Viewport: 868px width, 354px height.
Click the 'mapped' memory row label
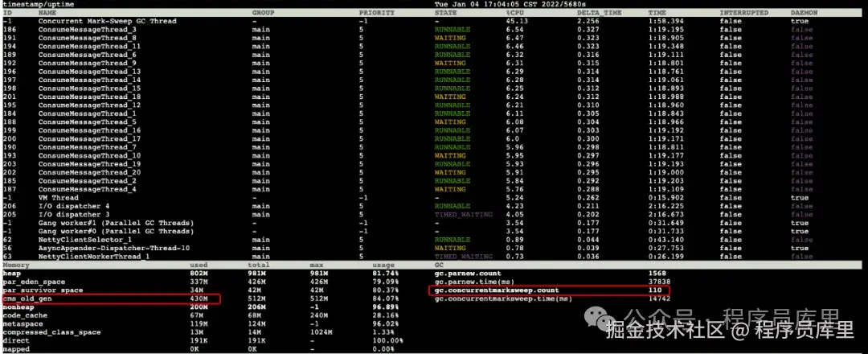pos(16,349)
